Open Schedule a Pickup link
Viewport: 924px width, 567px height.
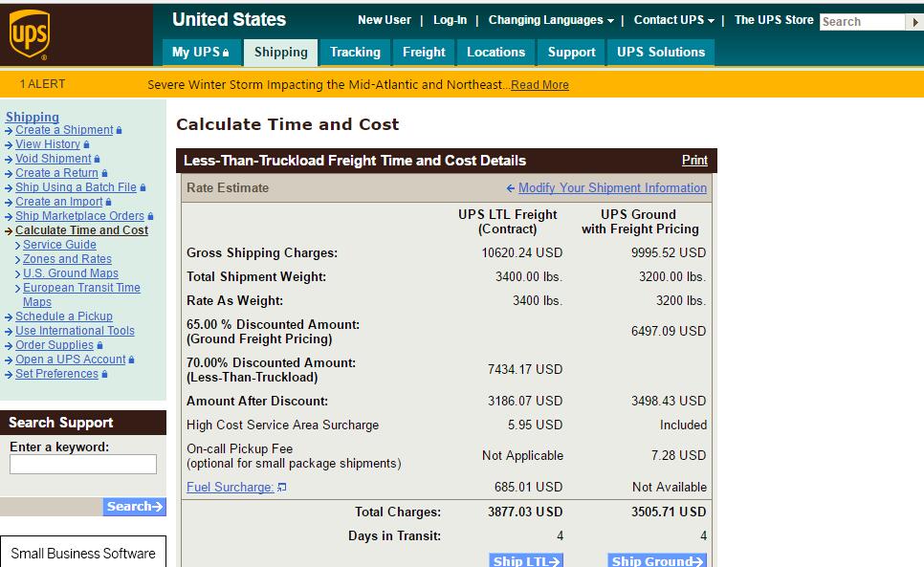(x=64, y=316)
